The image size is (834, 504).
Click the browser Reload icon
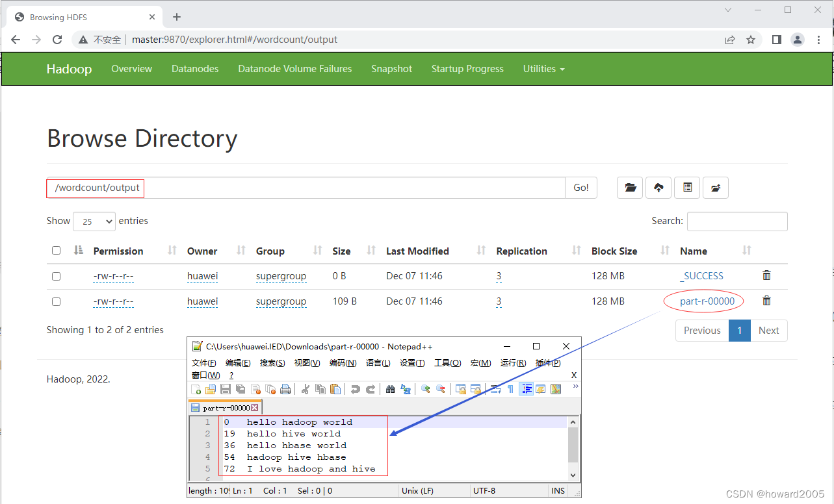(x=57, y=40)
